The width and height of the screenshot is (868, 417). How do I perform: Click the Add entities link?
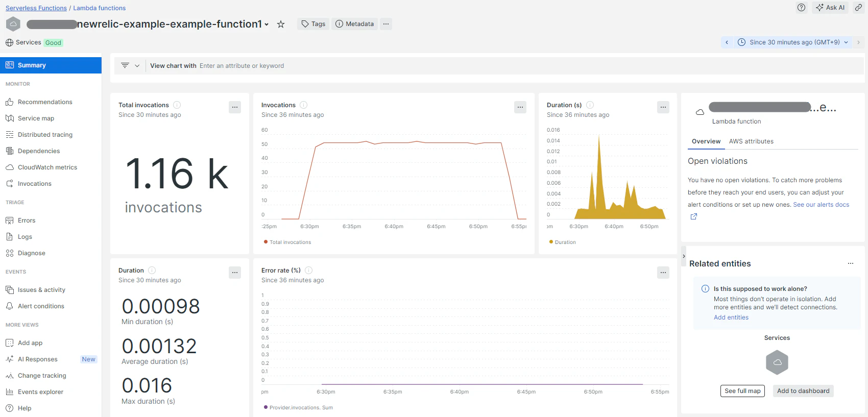(x=731, y=317)
